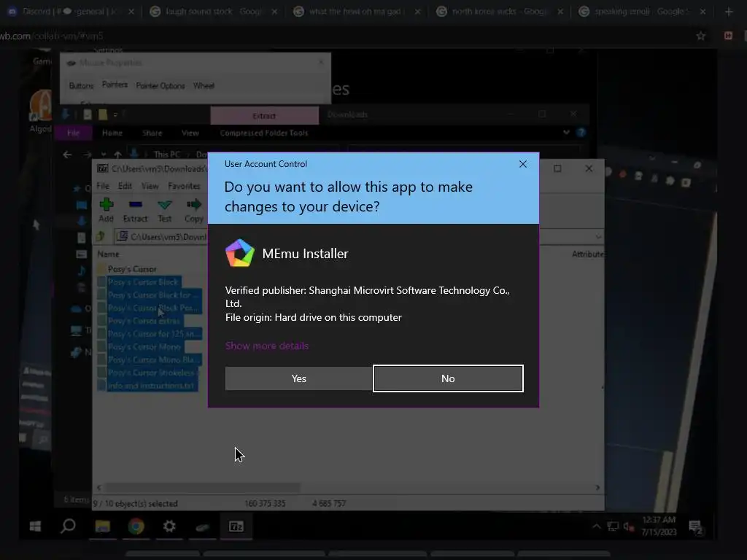Click the Explorer up arrow
Viewport: 747px width, 560px height.
point(117,155)
